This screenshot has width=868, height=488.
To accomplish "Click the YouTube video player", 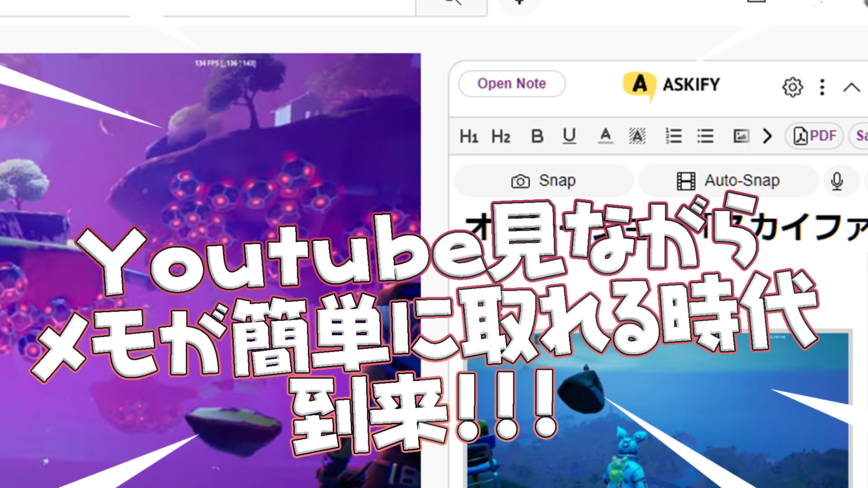I will [210, 270].
